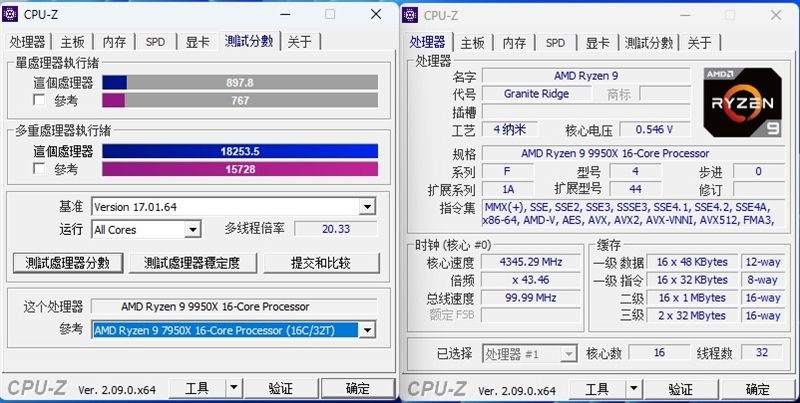Screen dimensions: 800x403
Task: Switch to 处理器 tab in left window
Action: coord(27,42)
